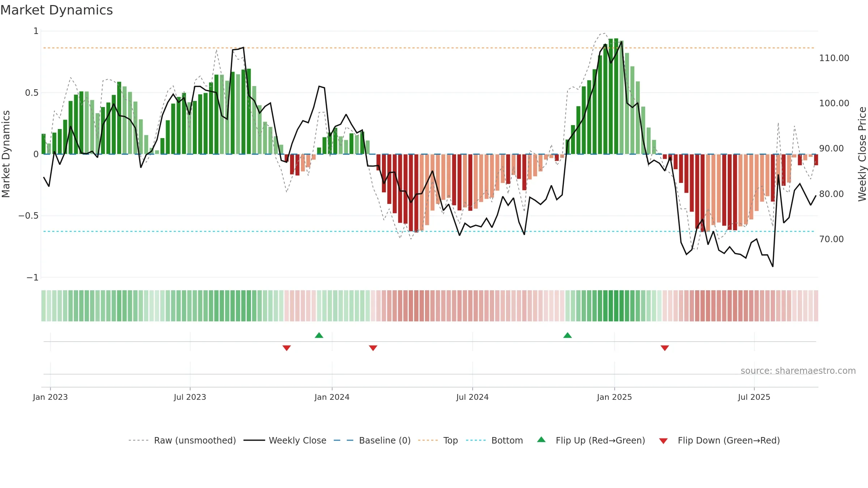
Task: Click the Jul 2023 axis label
Action: (190, 397)
